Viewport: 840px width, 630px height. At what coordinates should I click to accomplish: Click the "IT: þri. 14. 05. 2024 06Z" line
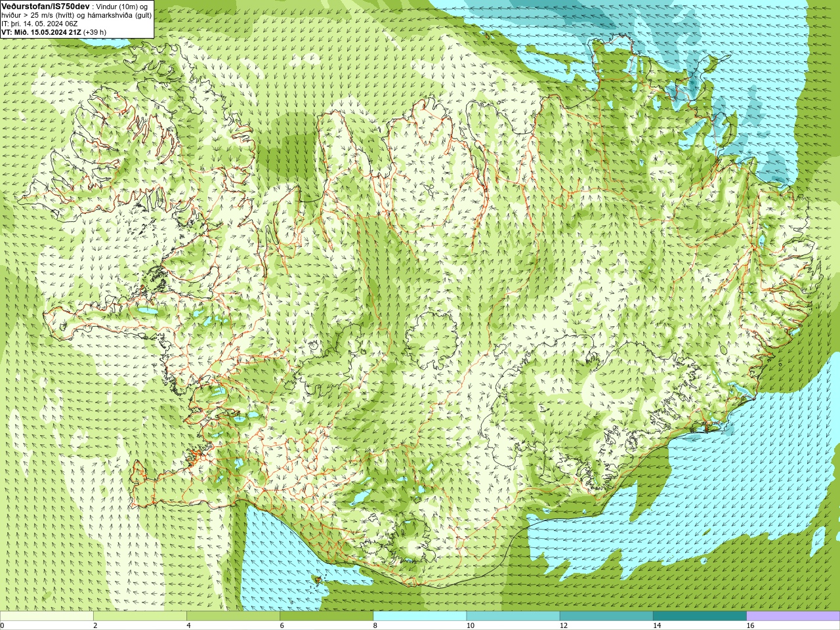click(41, 24)
